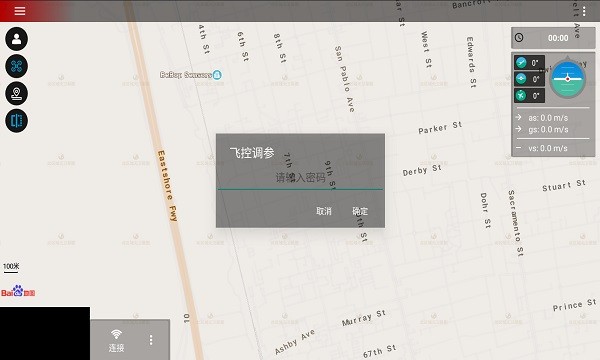Viewport: 600px width, 360px height.
Task: Click the 67th St map label
Action: [379, 351]
